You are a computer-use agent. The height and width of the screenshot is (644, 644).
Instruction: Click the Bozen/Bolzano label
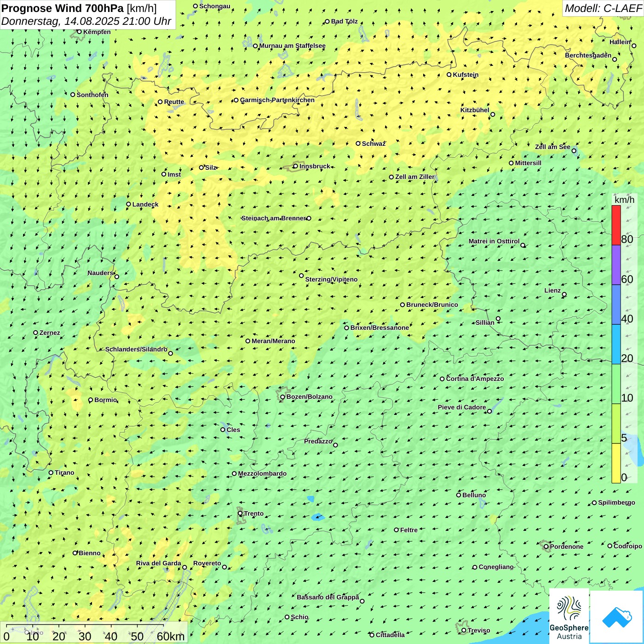[309, 397]
